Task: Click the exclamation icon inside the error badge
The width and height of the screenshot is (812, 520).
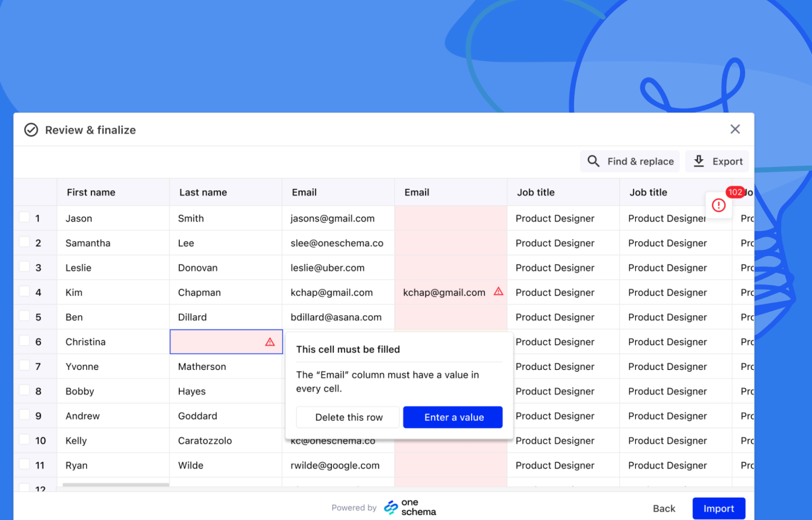Action: click(x=718, y=205)
